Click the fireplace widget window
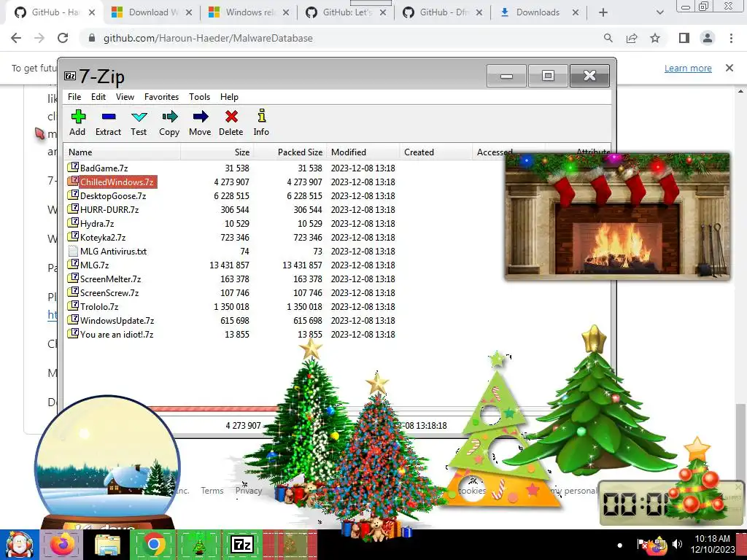This screenshot has height=560, width=747. pyautogui.click(x=617, y=217)
